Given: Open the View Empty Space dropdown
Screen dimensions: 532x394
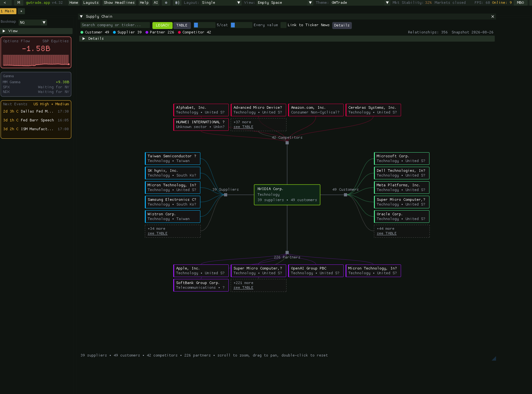Looking at the screenshot, I should point(285,3).
